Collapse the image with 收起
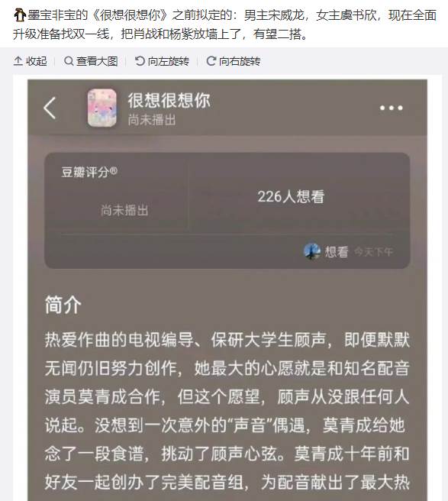 point(31,60)
